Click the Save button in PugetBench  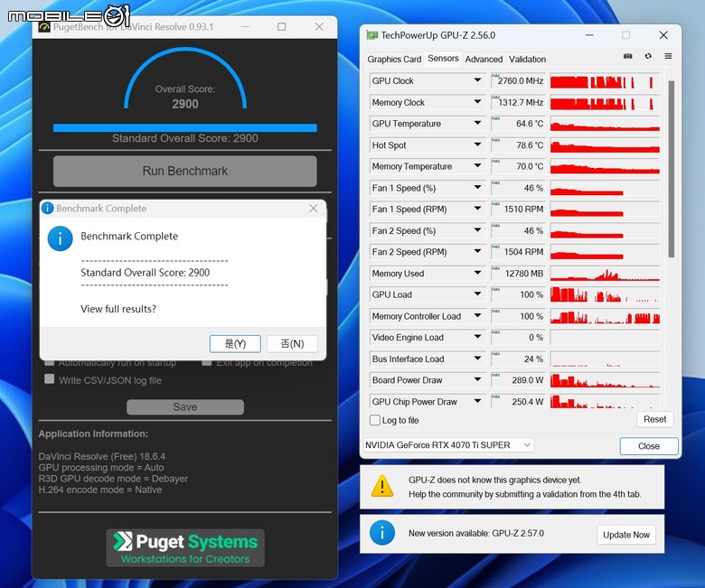click(x=185, y=407)
